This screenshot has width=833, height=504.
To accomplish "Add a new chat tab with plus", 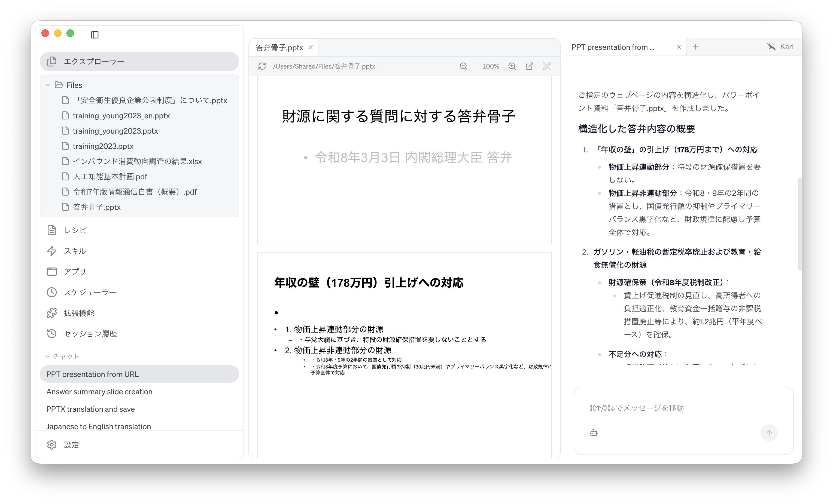I will click(695, 47).
